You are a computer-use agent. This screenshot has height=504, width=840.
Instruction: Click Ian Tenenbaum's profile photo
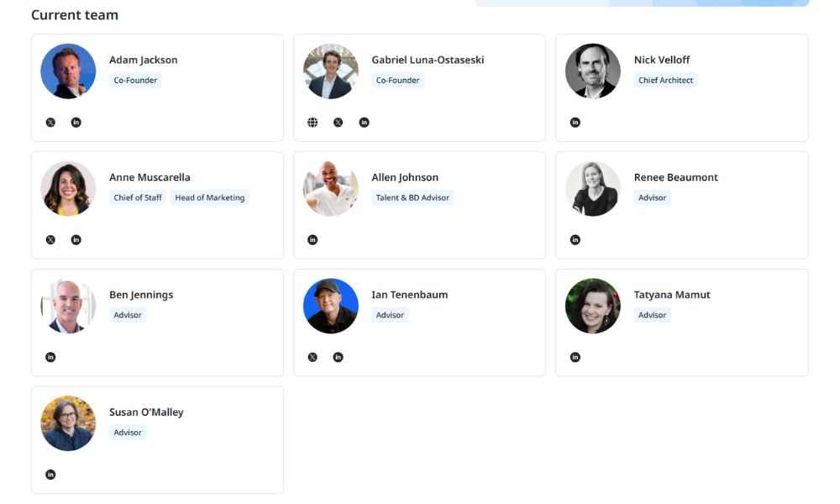(330, 306)
